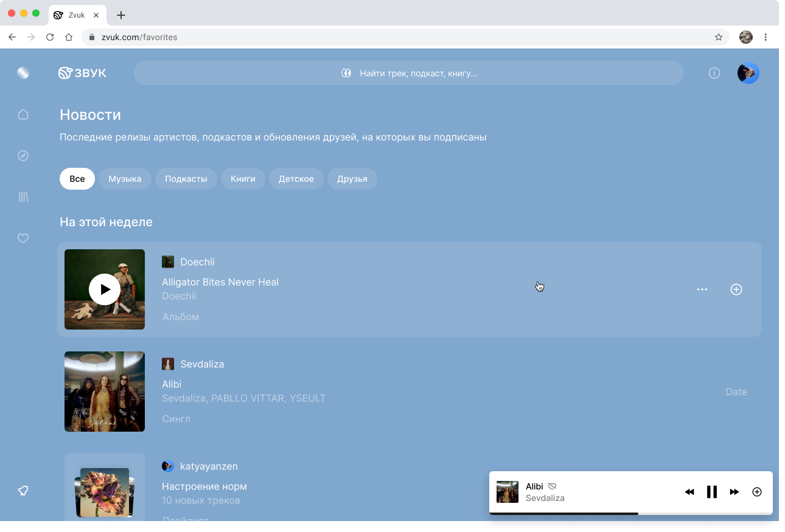Click the search field Найти трек, подкаст, книгу

pyautogui.click(x=409, y=73)
